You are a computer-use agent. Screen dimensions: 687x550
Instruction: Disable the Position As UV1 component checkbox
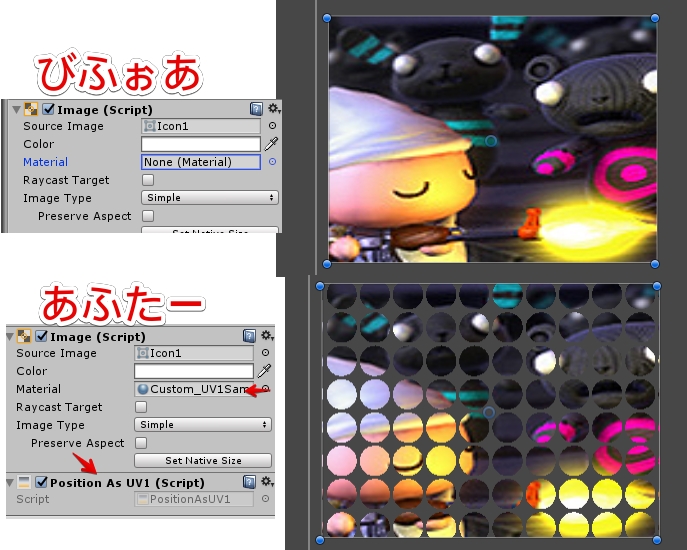[42, 483]
